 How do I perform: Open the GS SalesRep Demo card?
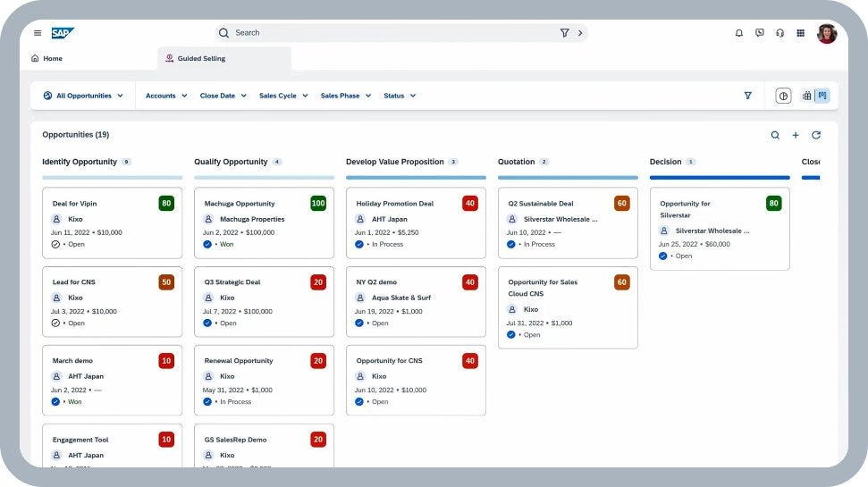click(x=264, y=446)
